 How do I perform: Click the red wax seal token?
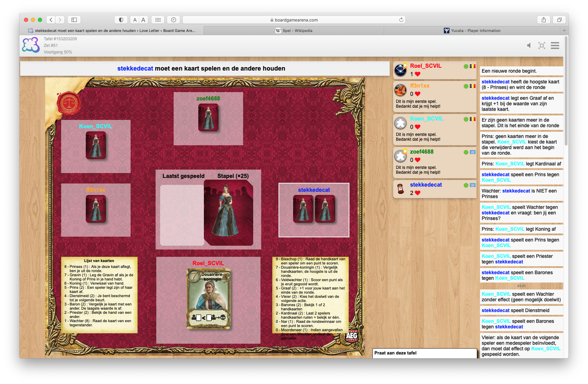[69, 103]
